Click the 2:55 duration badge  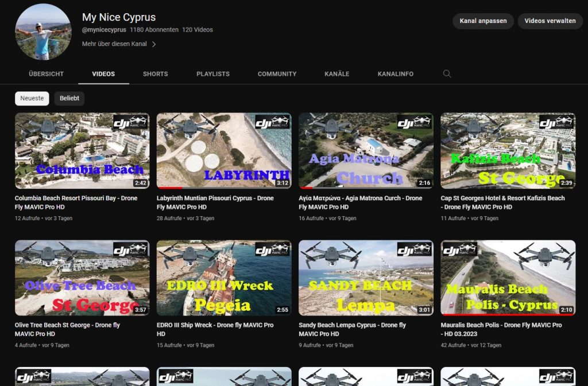pos(283,310)
